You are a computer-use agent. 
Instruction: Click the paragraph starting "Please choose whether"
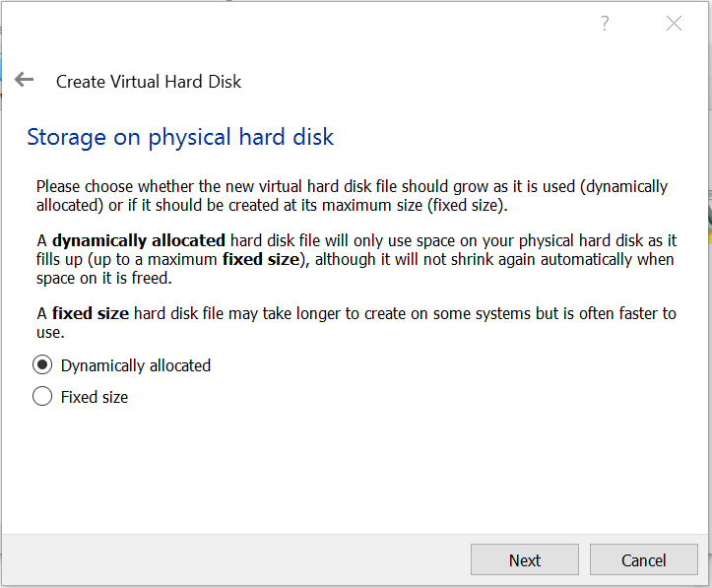[x=352, y=196]
